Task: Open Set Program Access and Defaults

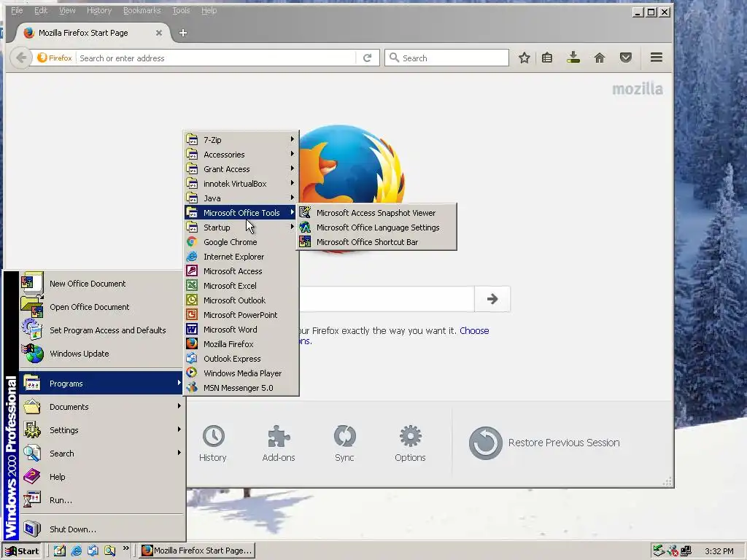Action: tap(101, 330)
